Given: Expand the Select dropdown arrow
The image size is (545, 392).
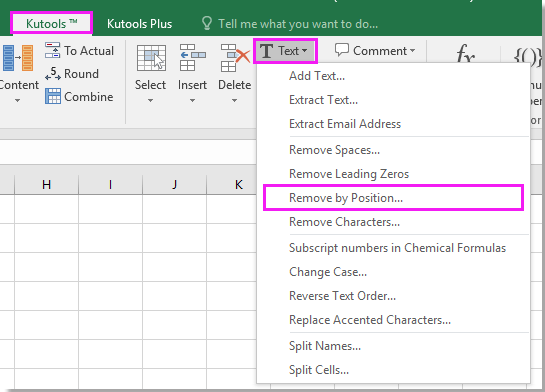Looking at the screenshot, I should 151,100.
